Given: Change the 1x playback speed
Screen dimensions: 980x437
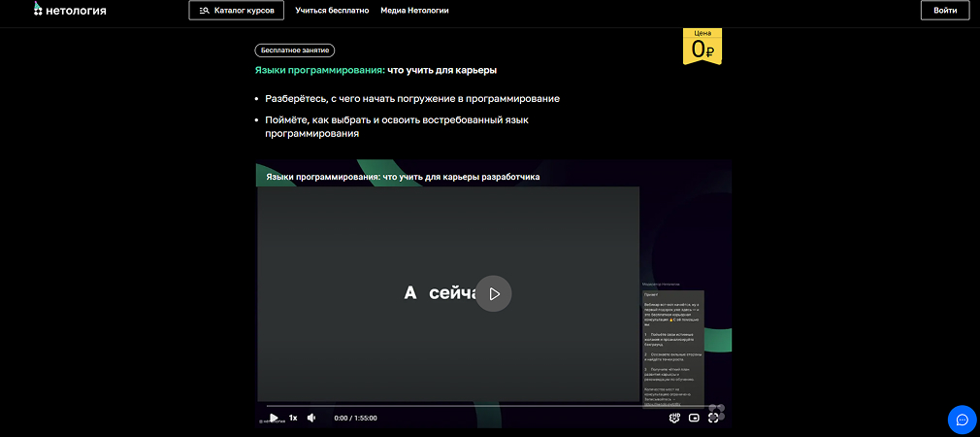Looking at the screenshot, I should point(293,418).
